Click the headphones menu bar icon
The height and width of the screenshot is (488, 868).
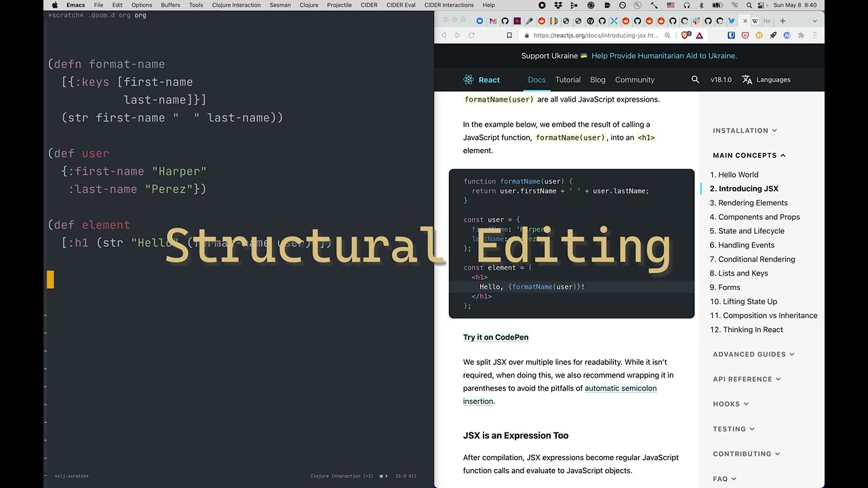tap(687, 5)
